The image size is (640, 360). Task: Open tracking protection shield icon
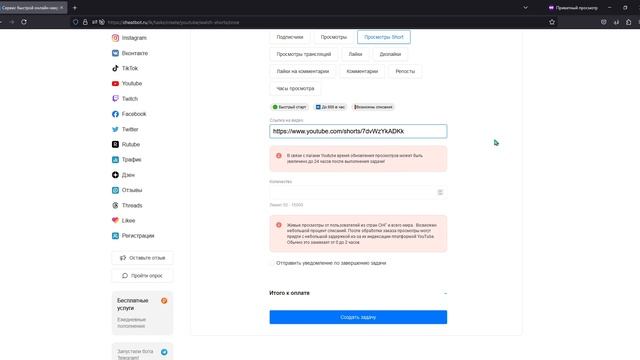pyautogui.click(x=76, y=22)
